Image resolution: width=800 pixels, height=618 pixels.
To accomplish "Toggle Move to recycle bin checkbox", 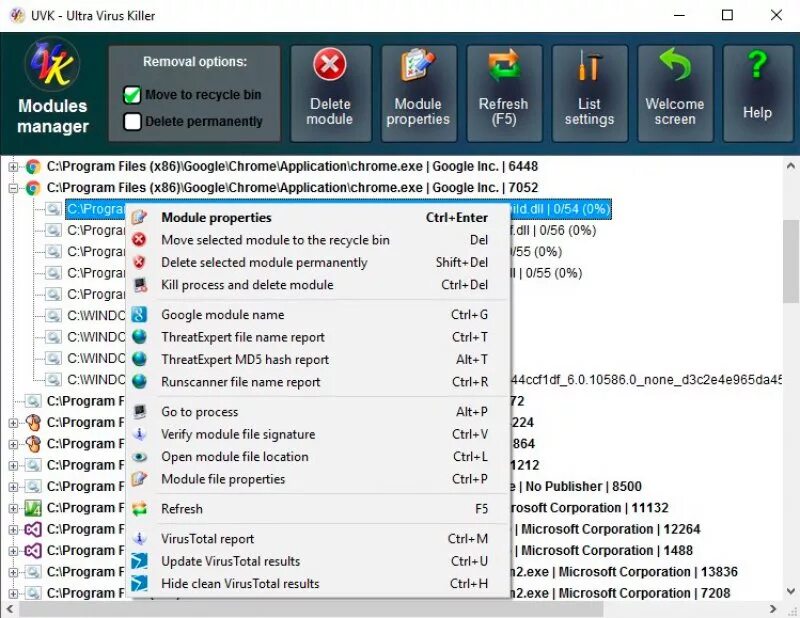I will 132,95.
